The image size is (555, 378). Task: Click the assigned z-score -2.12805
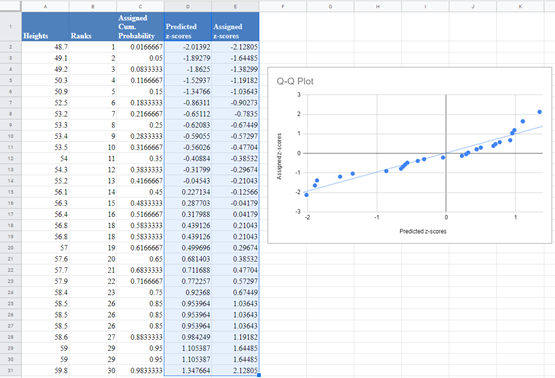[x=235, y=47]
